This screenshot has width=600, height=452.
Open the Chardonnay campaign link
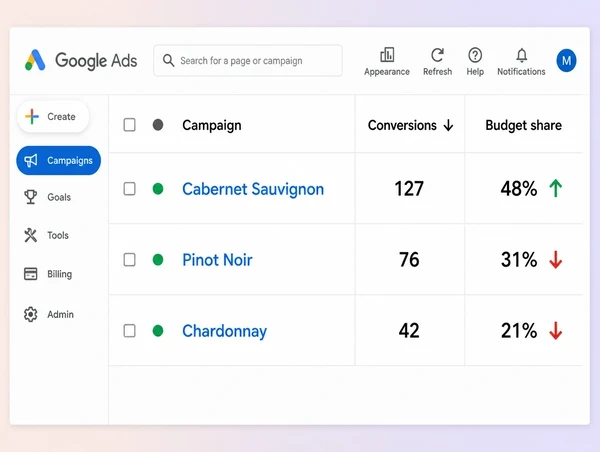click(225, 331)
